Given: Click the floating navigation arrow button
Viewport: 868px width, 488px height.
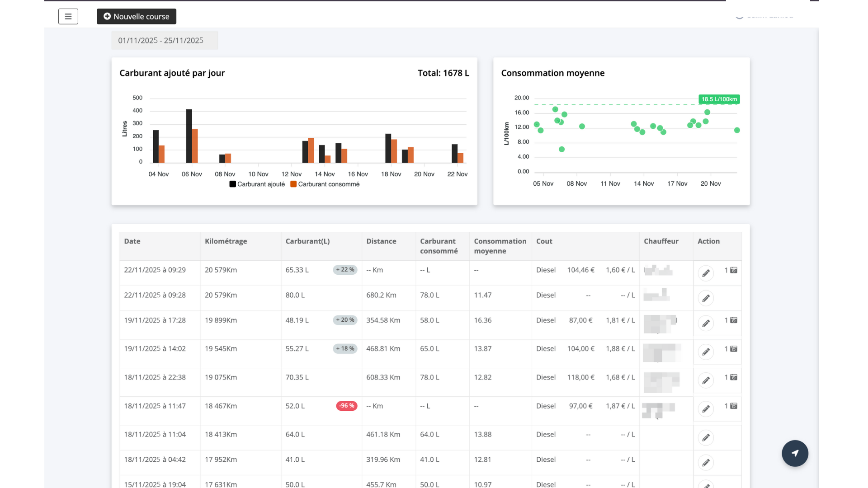Looking at the screenshot, I should coord(795,453).
